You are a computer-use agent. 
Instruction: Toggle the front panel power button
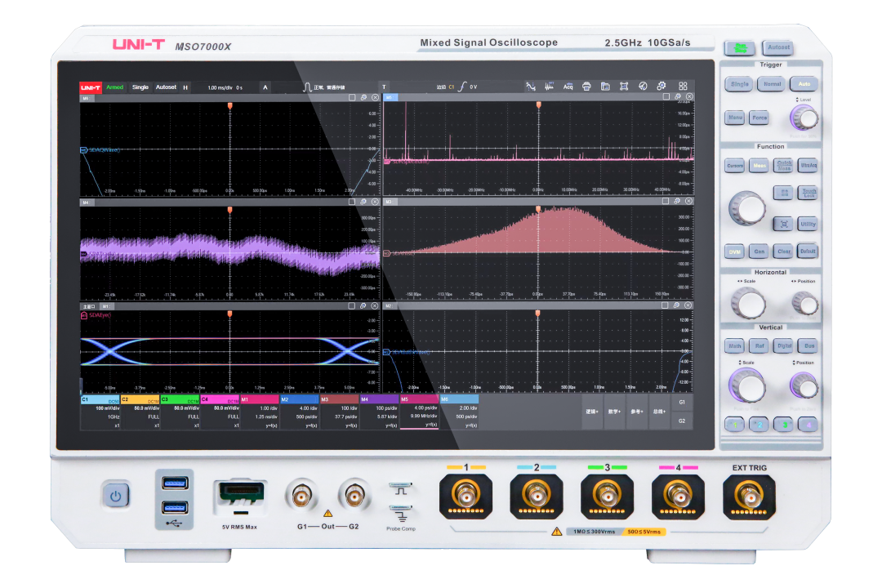click(116, 496)
